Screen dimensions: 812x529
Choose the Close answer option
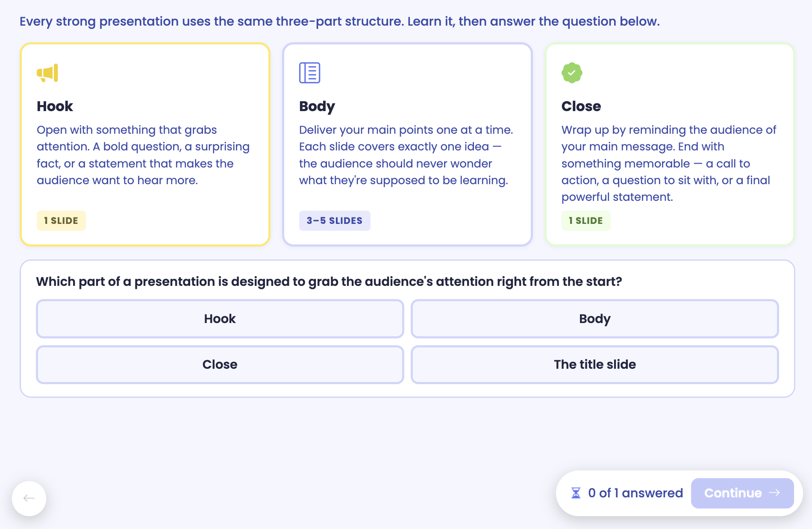[220, 364]
